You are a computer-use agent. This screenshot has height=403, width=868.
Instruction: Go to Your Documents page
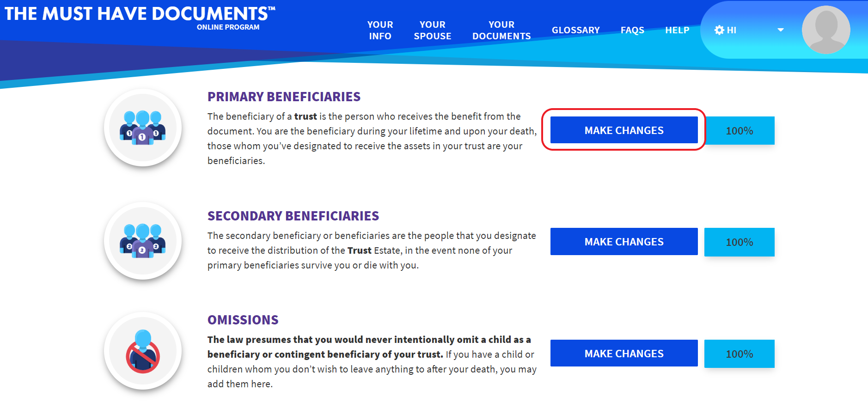point(501,30)
